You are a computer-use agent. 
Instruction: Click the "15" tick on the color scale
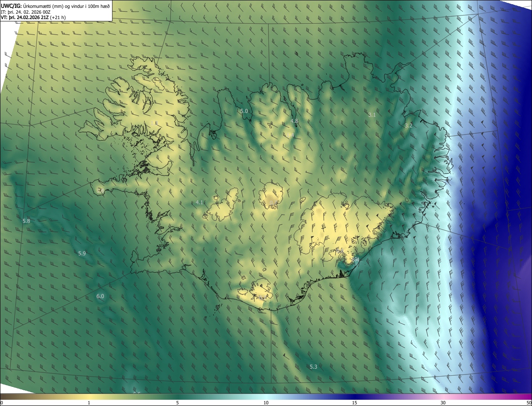355,403
